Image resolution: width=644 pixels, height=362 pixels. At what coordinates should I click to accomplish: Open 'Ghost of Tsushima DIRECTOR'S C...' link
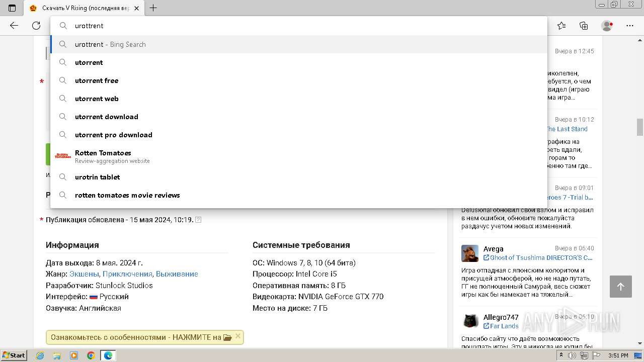click(538, 257)
